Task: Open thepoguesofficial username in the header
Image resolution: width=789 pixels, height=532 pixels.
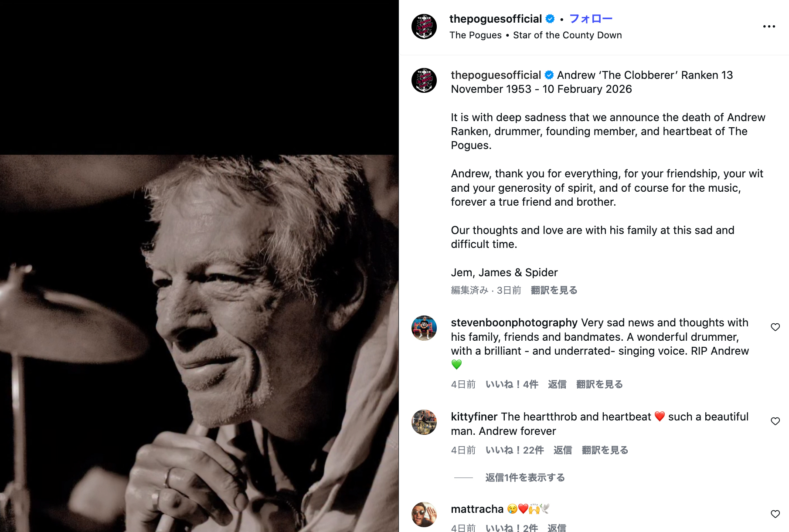Action: tap(495, 19)
